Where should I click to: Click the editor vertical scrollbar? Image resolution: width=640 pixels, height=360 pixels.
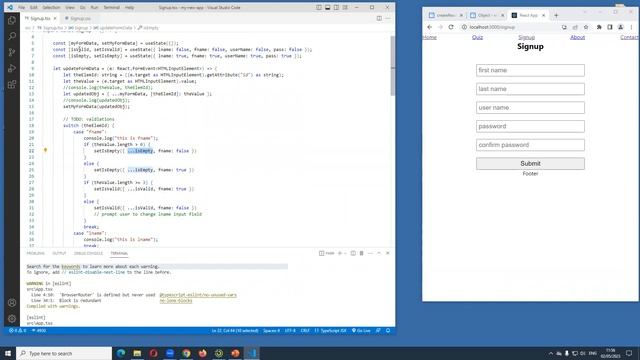tap(393, 65)
